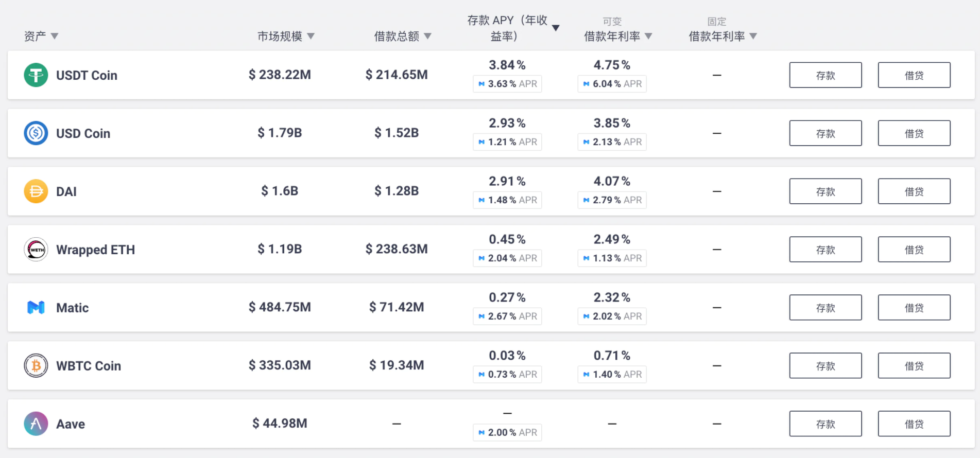Deposit USD Coin with 存款 button
Viewport: 980px width, 458px height.
tap(826, 133)
